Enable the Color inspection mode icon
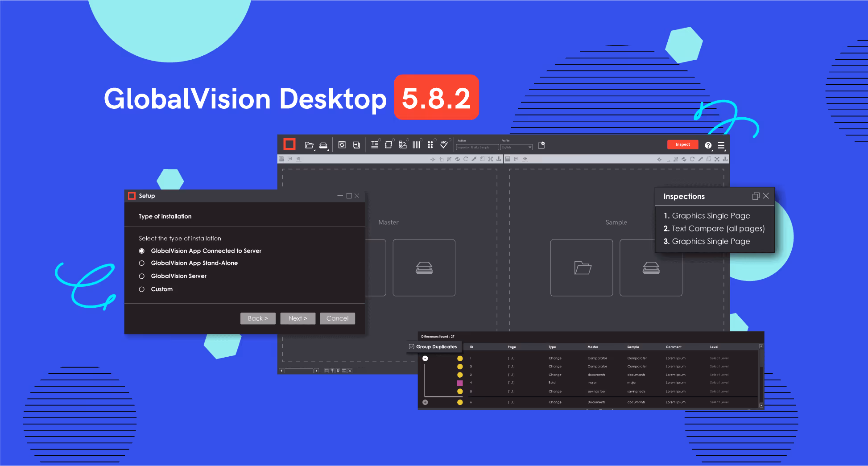 click(x=403, y=144)
